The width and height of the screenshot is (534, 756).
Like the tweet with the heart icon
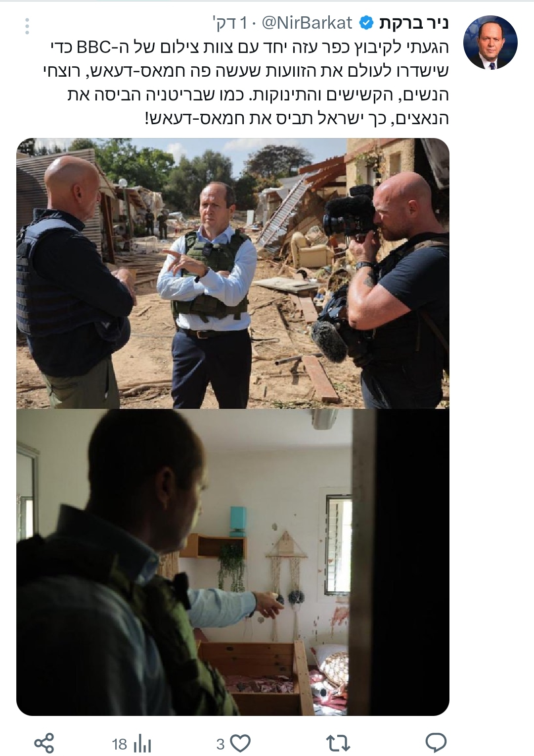tap(241, 743)
